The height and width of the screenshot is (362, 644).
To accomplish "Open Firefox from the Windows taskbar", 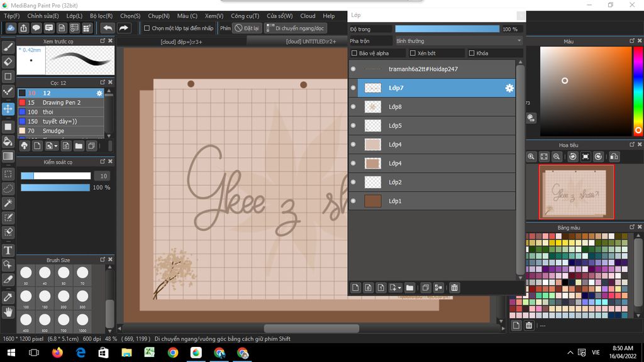I will tap(57, 353).
